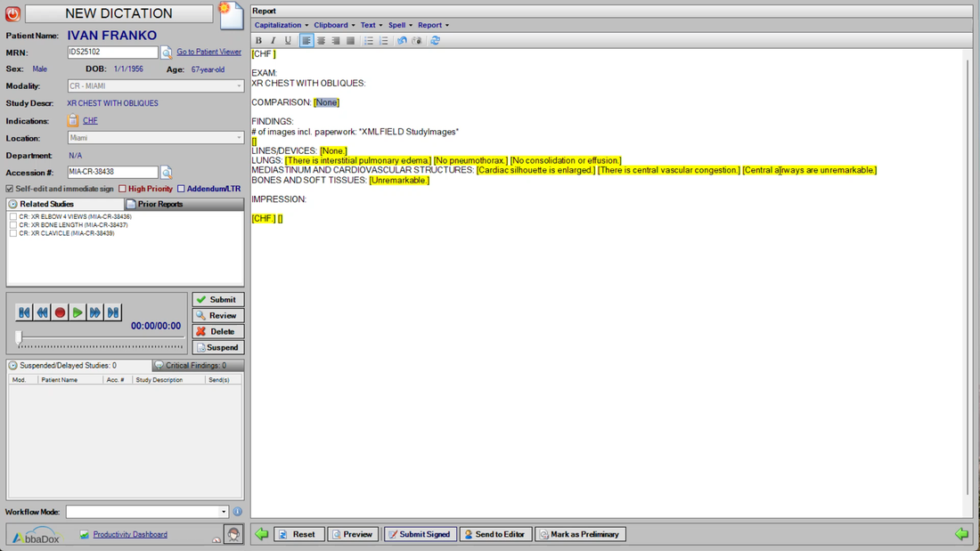The width and height of the screenshot is (980, 551).
Task: Click inside the MRN input field
Action: point(112,53)
